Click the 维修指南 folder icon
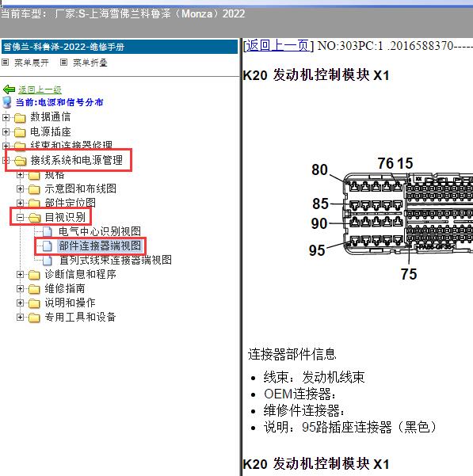Screen dimensions: 473x476 point(34,289)
